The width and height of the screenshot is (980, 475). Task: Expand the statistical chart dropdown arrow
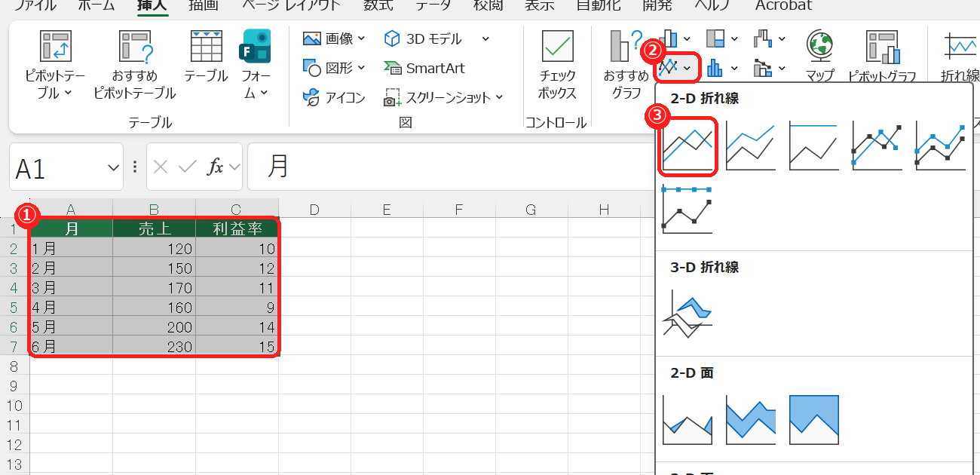click(x=733, y=69)
